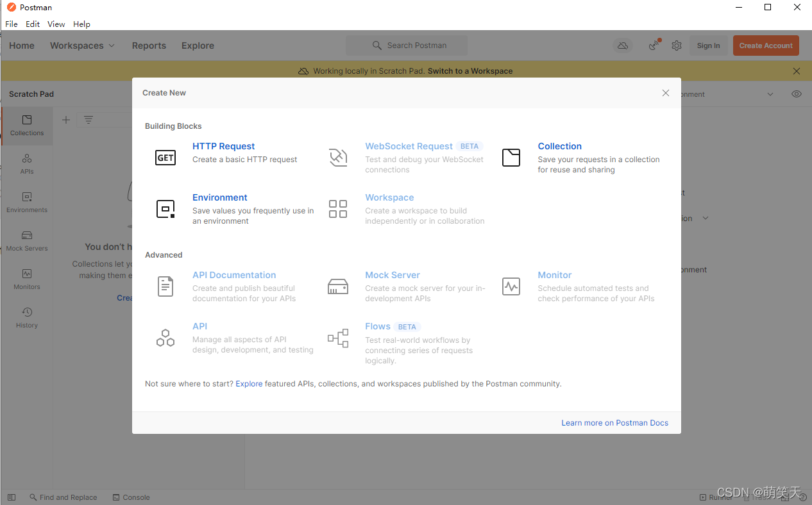812x505 pixels.
Task: Click the WebSocket Request link
Action: coord(409,146)
